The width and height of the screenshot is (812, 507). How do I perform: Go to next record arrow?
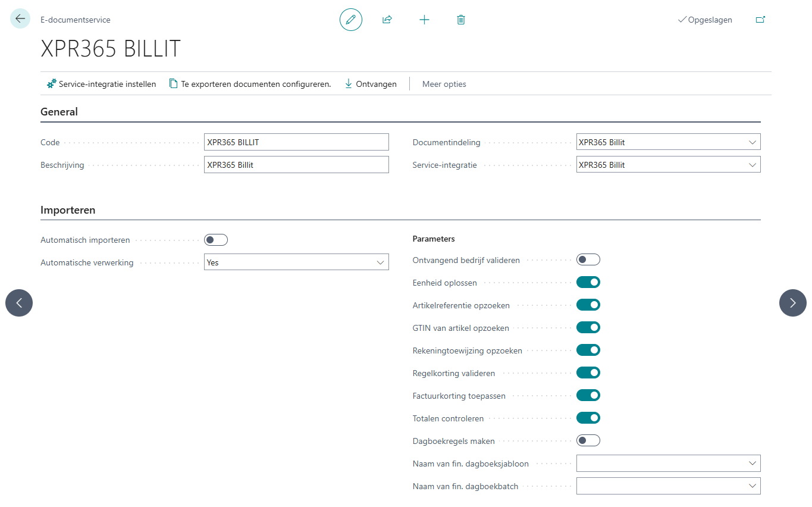(x=793, y=303)
